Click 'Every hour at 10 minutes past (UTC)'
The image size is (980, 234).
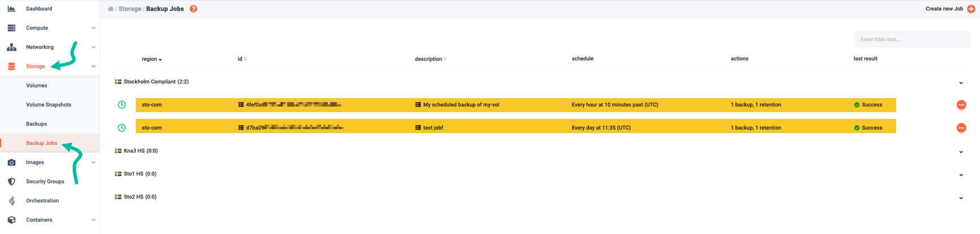pyautogui.click(x=615, y=105)
